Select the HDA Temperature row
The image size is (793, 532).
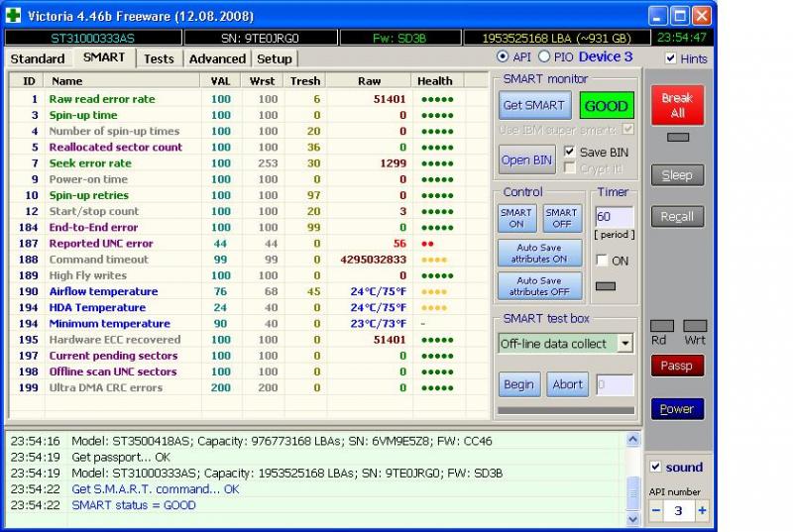(x=249, y=308)
